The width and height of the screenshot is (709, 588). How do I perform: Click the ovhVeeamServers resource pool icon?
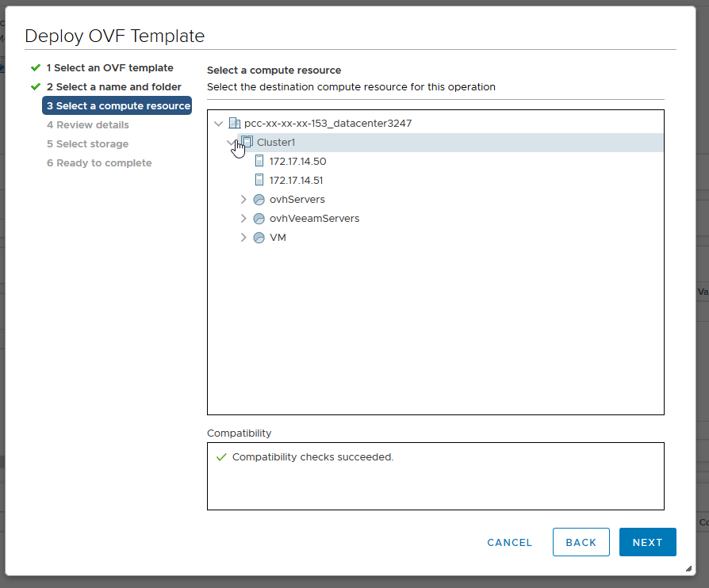259,219
